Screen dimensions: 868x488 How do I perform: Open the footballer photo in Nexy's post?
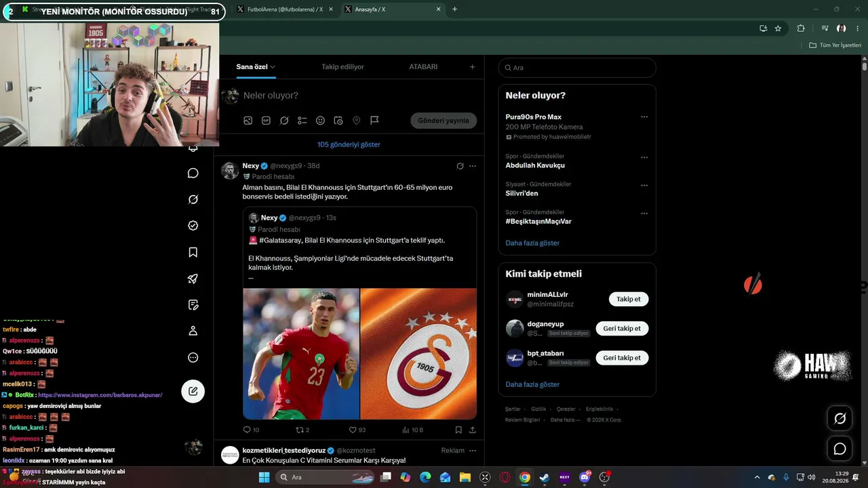tap(301, 354)
